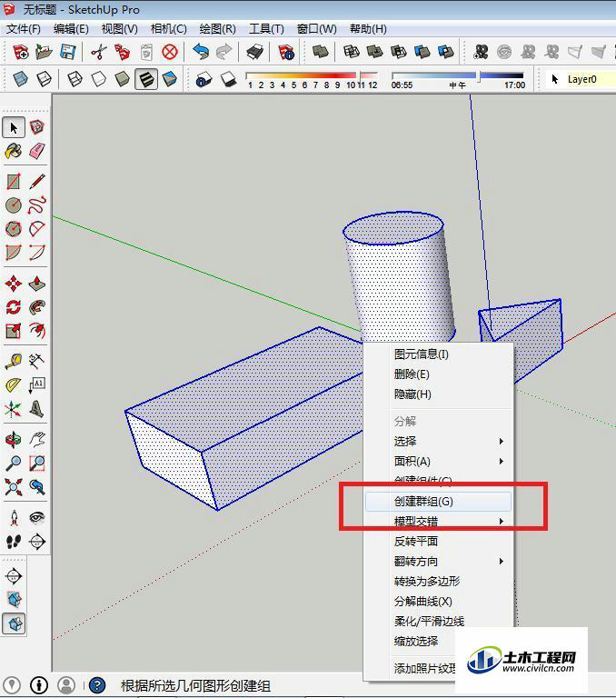Choose 转换为多边形 in context menu
The height and width of the screenshot is (698, 616).
[439, 582]
